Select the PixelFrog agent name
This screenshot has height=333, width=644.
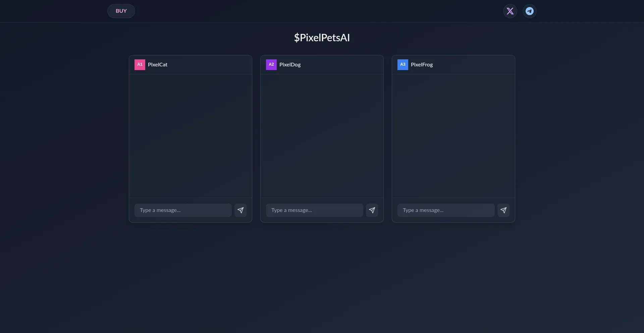[422, 65]
